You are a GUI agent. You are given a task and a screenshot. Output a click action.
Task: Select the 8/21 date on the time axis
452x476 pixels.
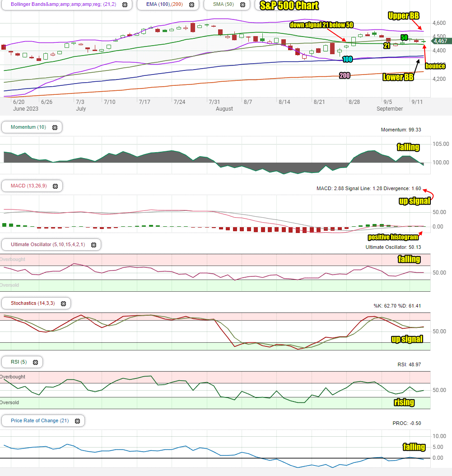pyautogui.click(x=319, y=102)
